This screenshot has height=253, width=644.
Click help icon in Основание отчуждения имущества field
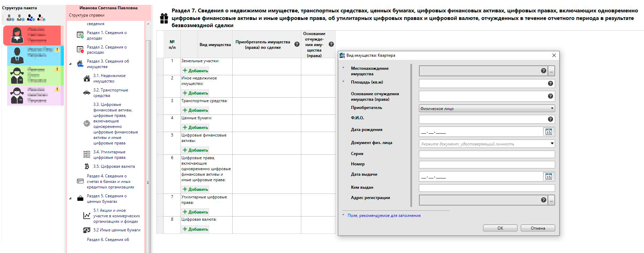550,96
